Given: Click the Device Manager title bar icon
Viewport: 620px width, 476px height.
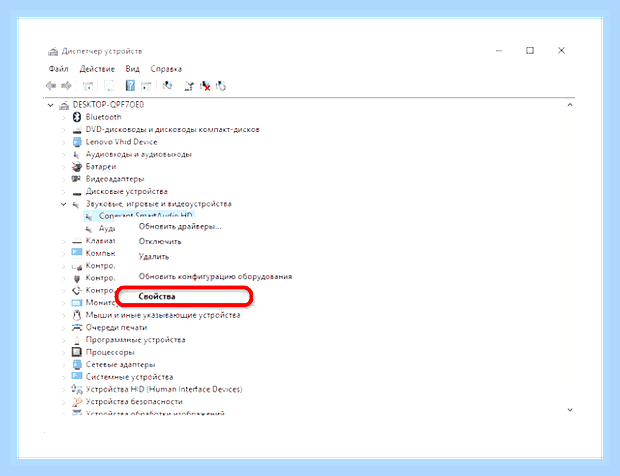Looking at the screenshot, I should [x=53, y=51].
